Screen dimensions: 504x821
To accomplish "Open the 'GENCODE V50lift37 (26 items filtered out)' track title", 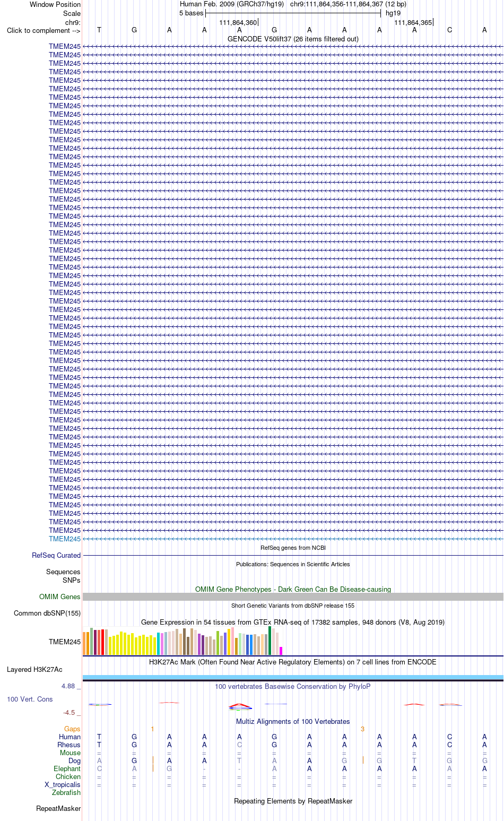I will [x=293, y=39].
